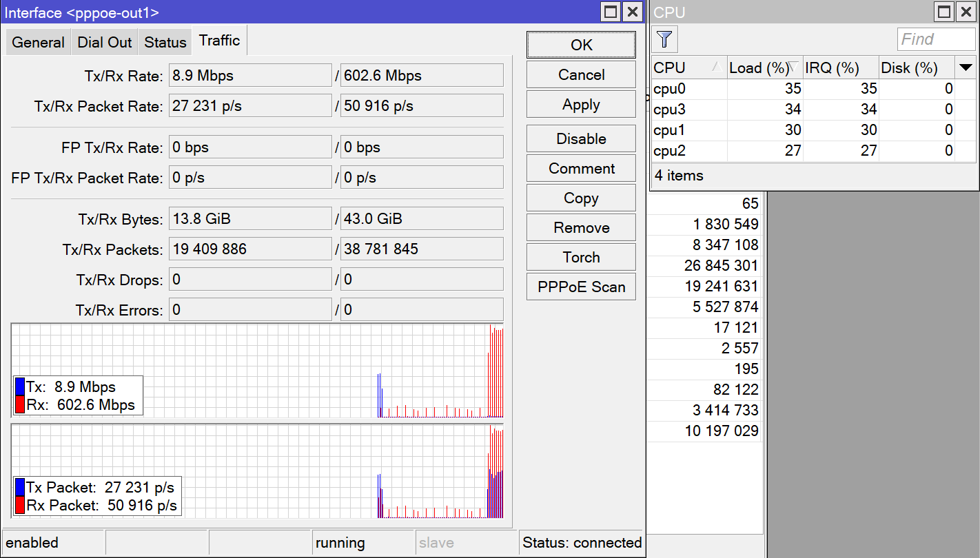
Task: Click the Rx Bytes value 43.0 GiB
Action: (x=422, y=219)
